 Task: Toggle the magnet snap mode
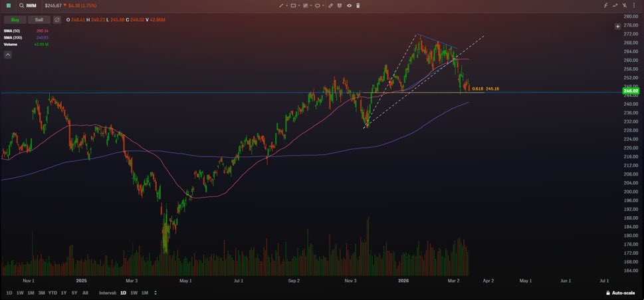click(340, 5)
